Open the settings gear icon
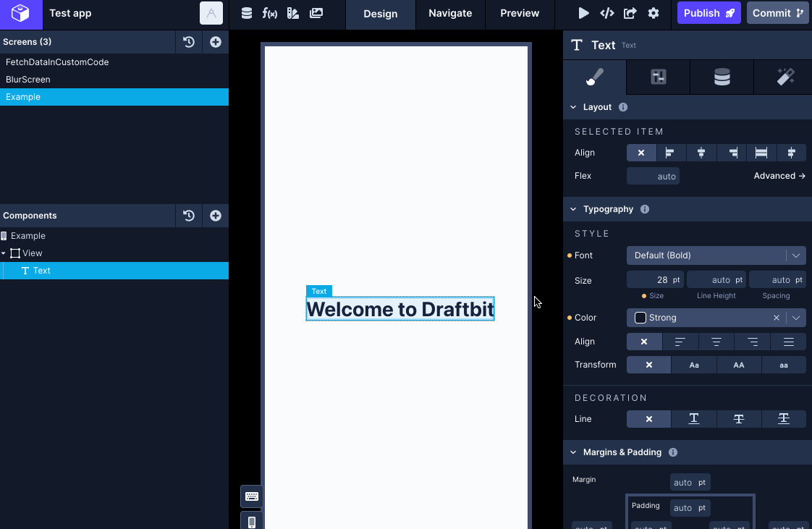 coord(654,14)
